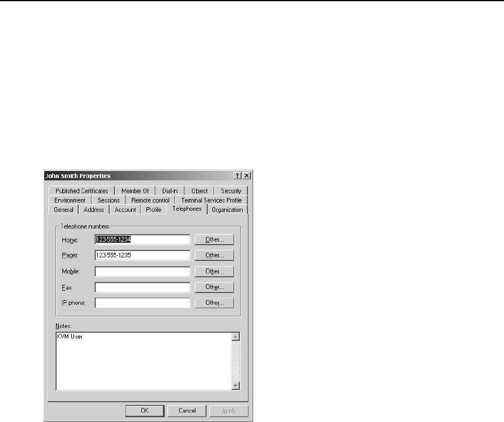Viewport: 504px width, 422px height.
Task: Click the Pager number field
Action: coord(142,256)
